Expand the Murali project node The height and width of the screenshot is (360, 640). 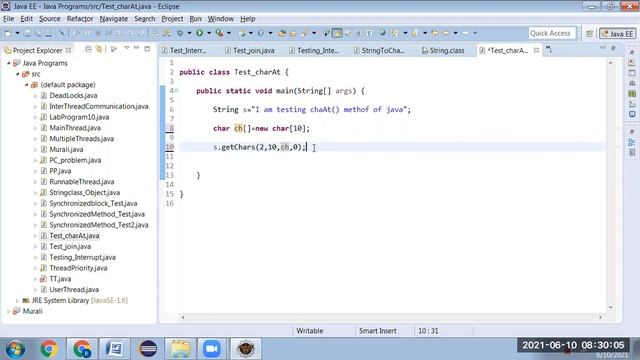9,311
